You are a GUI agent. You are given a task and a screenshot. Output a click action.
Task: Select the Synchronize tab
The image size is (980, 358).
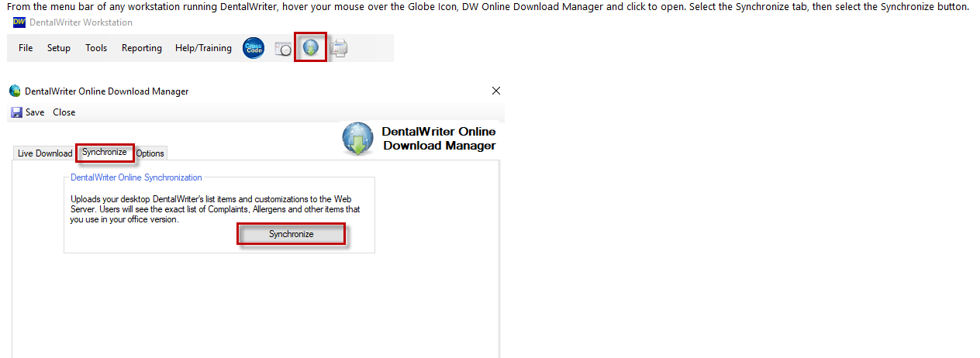(105, 152)
